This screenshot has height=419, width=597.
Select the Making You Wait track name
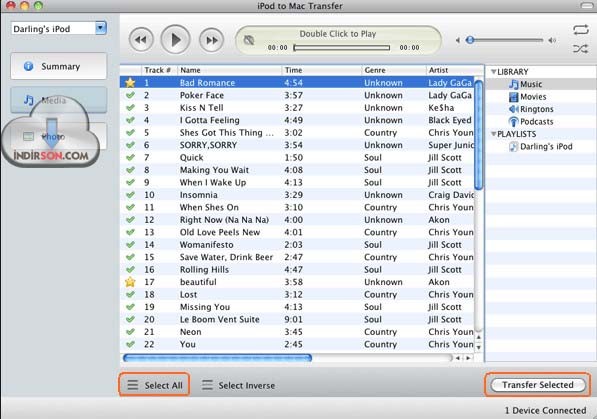[x=214, y=170]
